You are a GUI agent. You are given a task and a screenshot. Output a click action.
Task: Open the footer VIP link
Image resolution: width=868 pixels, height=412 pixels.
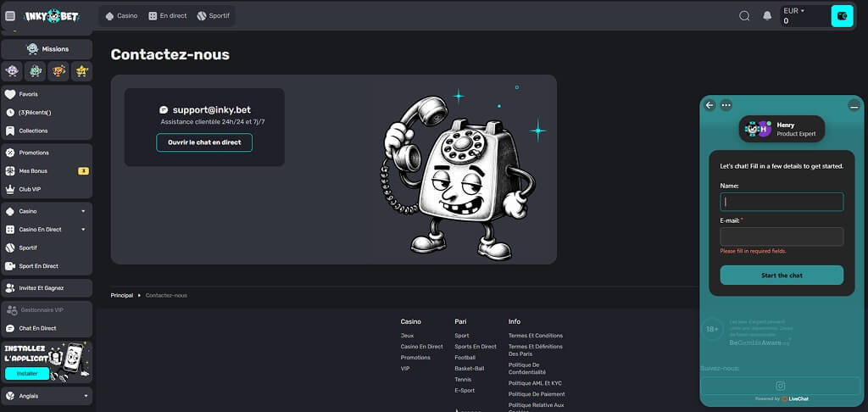[x=405, y=368]
